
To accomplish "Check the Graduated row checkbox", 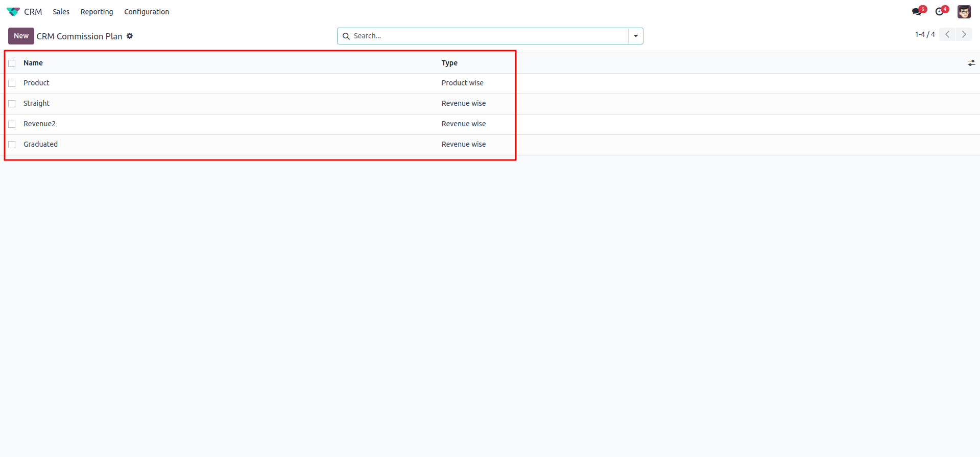I will (x=12, y=145).
